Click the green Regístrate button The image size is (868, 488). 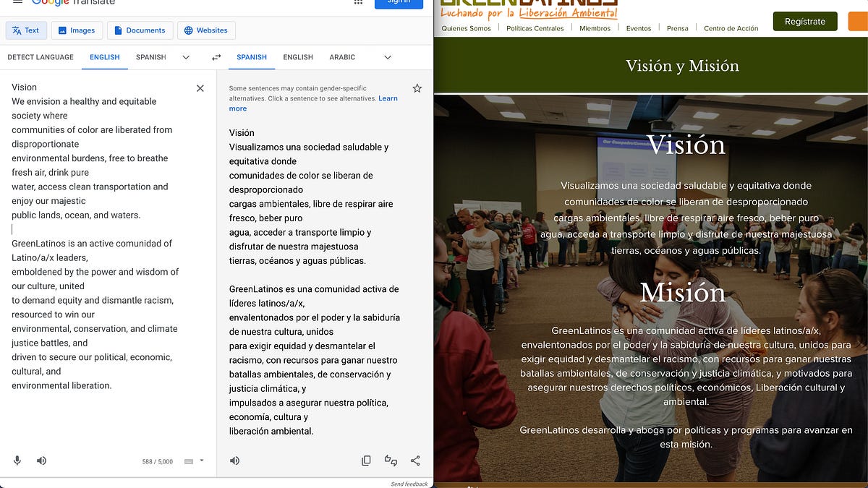click(805, 21)
